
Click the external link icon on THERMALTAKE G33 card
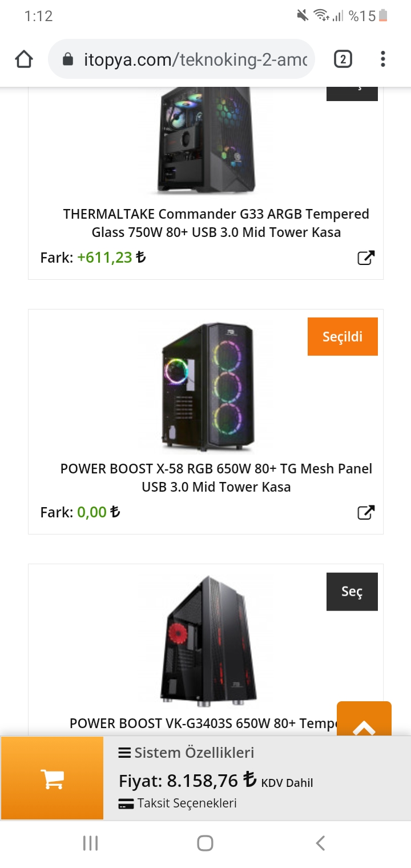tap(366, 257)
